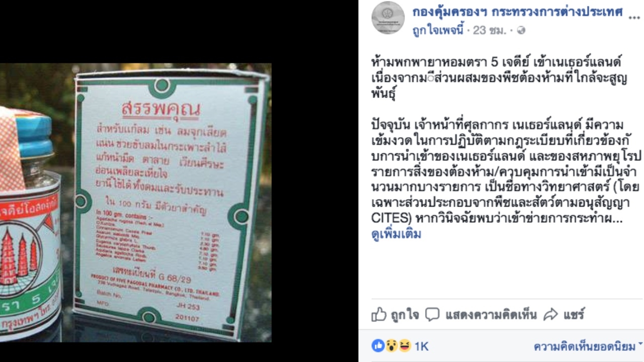The width and height of the screenshot is (644, 362).
Task: Open the like reaction count icon
Action: coord(377,346)
